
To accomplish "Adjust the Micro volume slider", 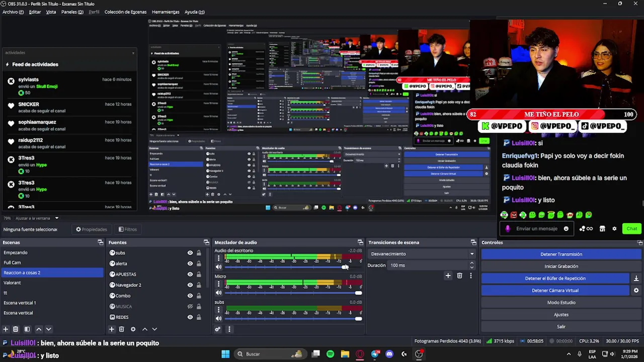I will (x=292, y=293).
